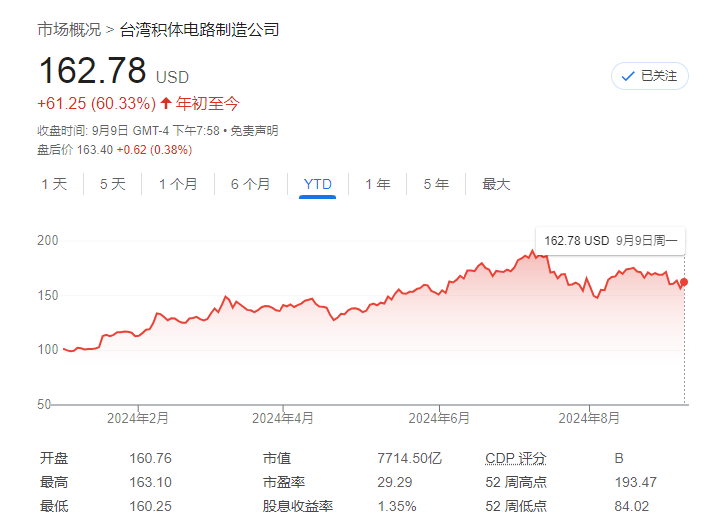Viewport: 722px width, 521px height.
Task: Open the 市场概况 breadcrumb link
Action: [69, 29]
